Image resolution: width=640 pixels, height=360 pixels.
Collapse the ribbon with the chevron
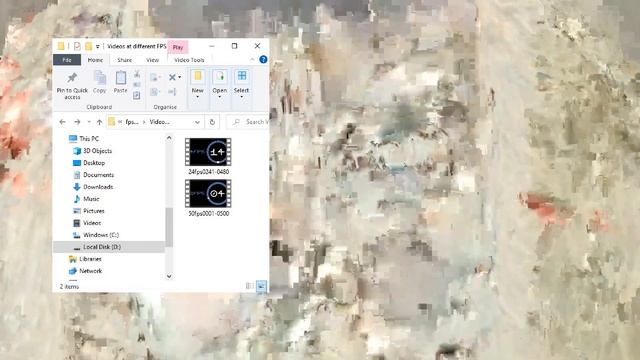click(252, 60)
